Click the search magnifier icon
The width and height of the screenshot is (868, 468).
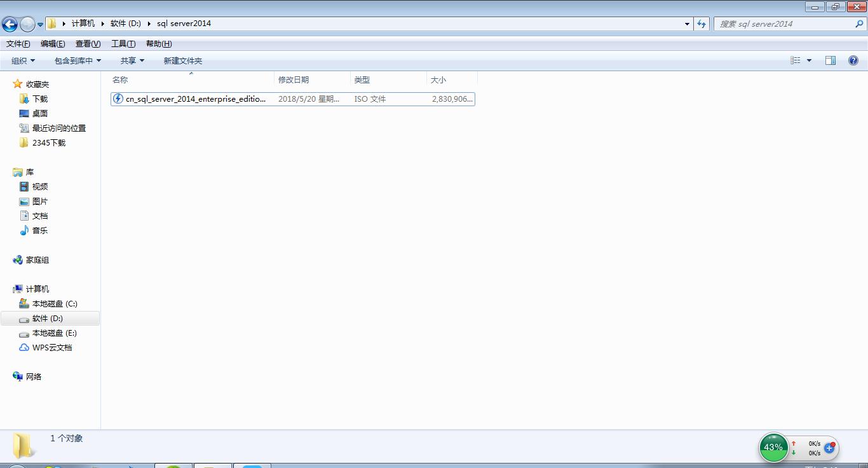pos(860,24)
